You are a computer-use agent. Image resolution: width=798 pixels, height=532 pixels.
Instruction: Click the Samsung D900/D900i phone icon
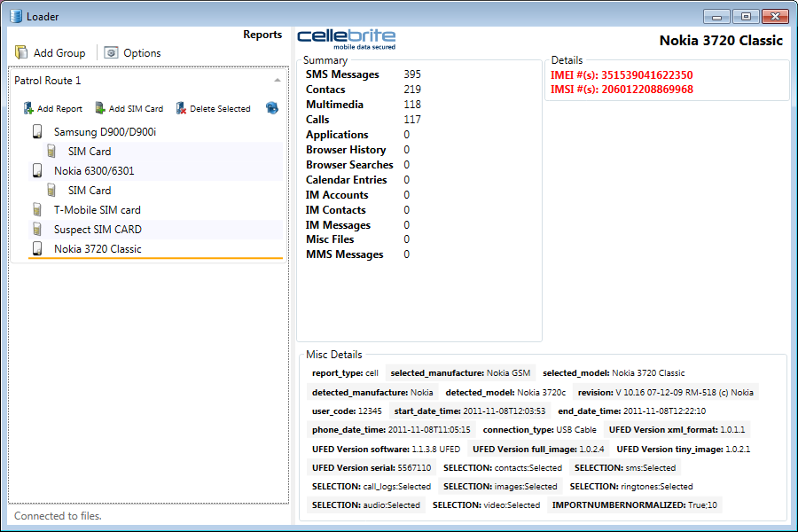click(37, 132)
